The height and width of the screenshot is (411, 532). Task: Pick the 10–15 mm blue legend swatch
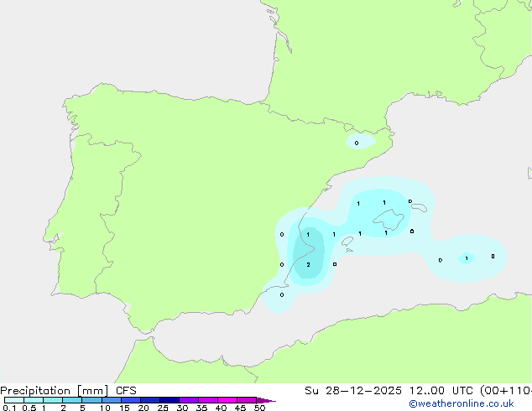coord(112,400)
